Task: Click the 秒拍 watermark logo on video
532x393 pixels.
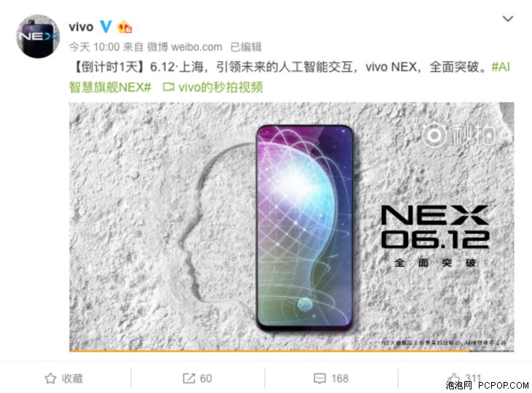Action: pos(458,135)
